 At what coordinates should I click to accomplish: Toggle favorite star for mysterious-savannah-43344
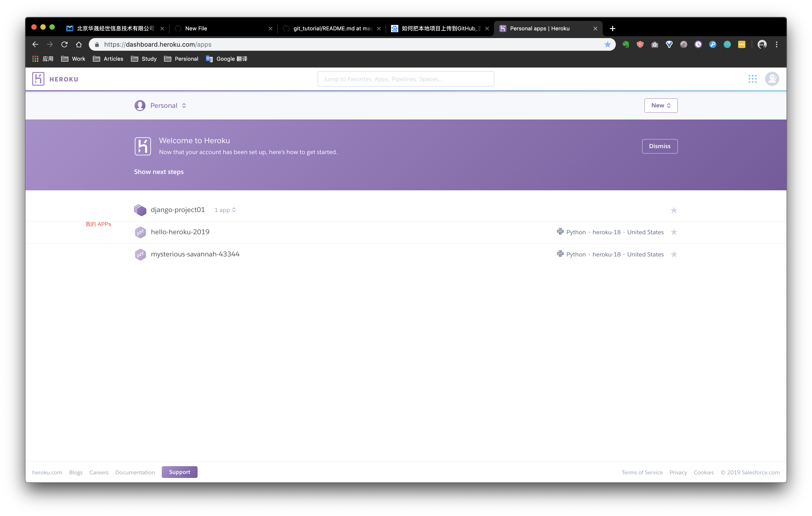(x=674, y=254)
